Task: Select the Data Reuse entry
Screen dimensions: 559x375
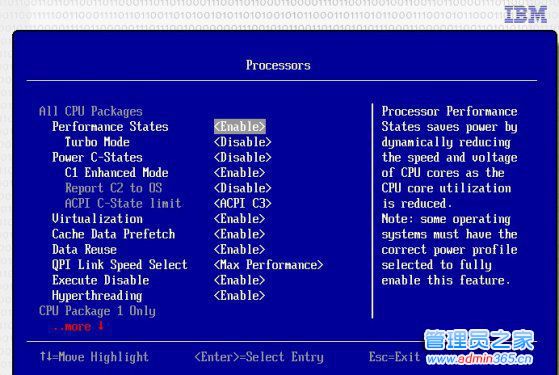Action: (84, 249)
